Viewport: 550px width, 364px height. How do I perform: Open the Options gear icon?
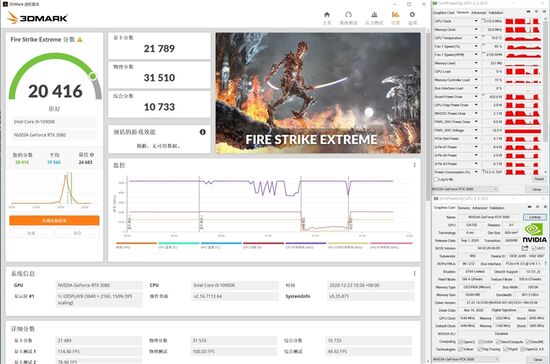(x=412, y=15)
